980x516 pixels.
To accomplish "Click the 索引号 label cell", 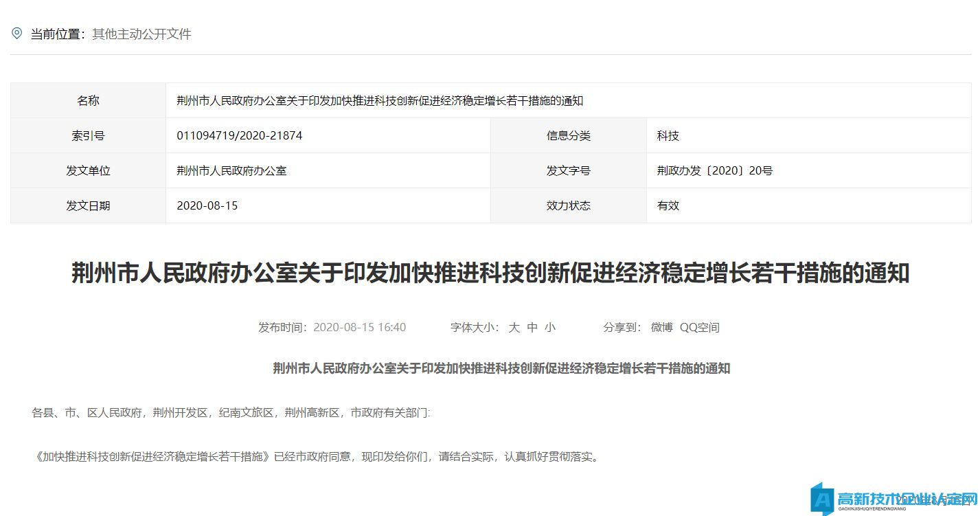I will 89,135.
